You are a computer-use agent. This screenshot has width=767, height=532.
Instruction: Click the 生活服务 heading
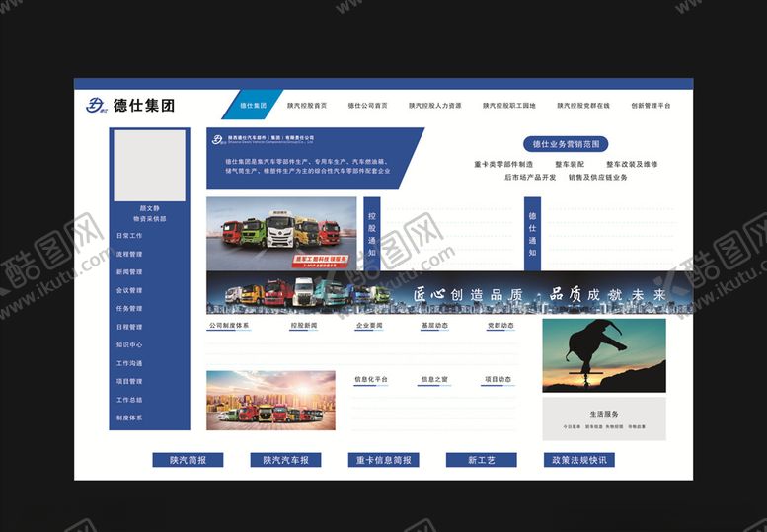click(x=603, y=414)
